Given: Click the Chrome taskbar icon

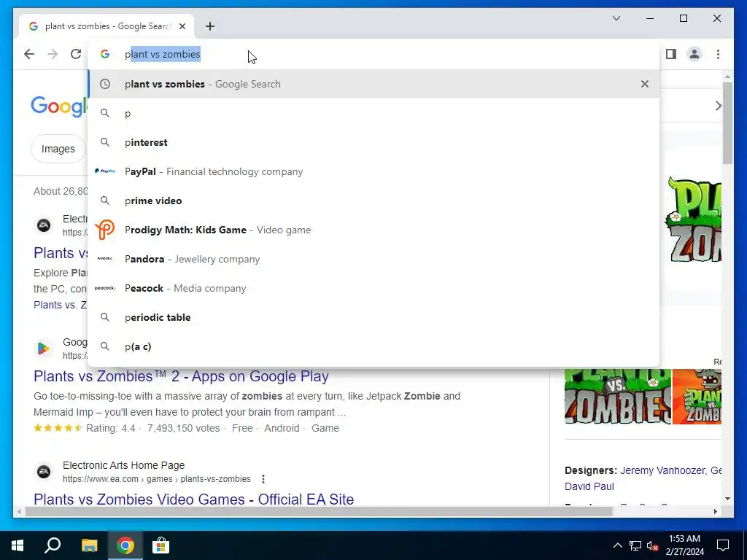Looking at the screenshot, I should coord(125,545).
